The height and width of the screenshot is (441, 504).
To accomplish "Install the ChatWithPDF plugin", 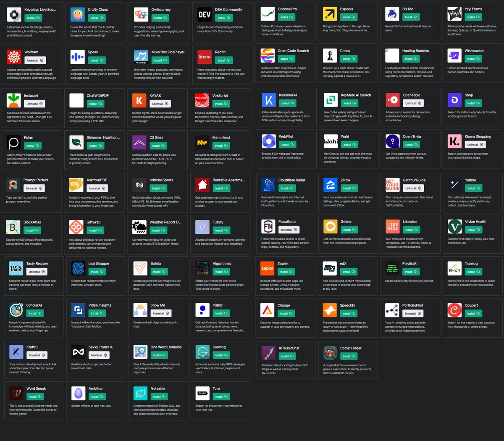I will (x=95, y=104).
